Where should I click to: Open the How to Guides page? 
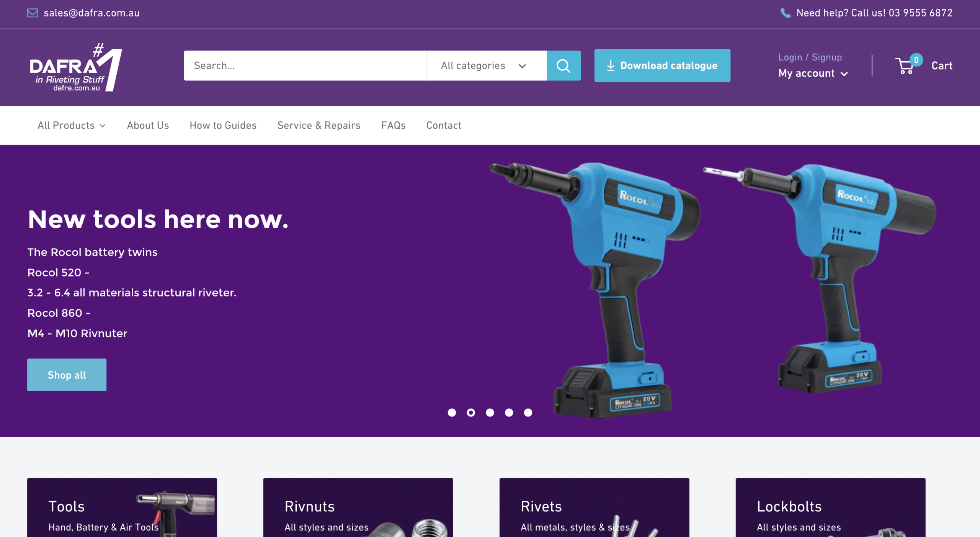(x=223, y=125)
